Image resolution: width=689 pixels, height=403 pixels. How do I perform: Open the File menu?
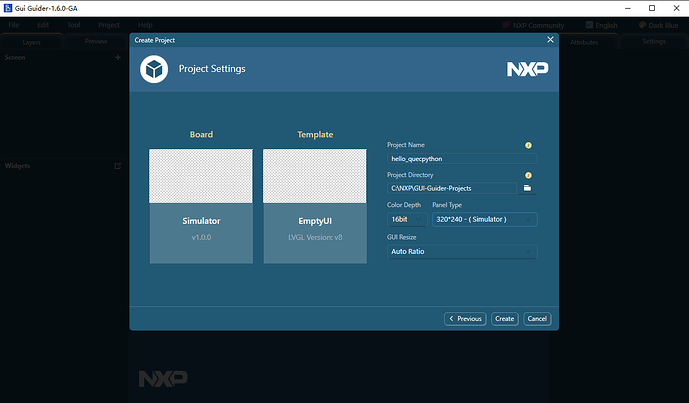[13, 24]
